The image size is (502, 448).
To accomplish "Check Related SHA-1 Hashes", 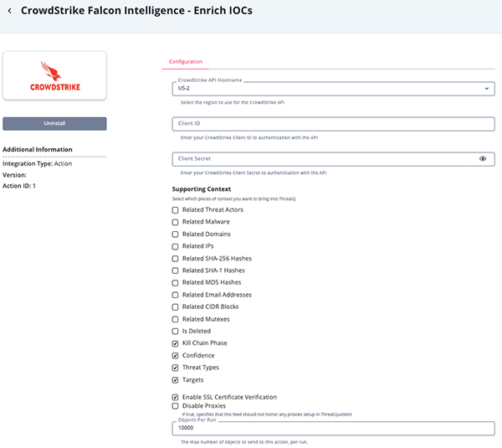I will 175,270.
